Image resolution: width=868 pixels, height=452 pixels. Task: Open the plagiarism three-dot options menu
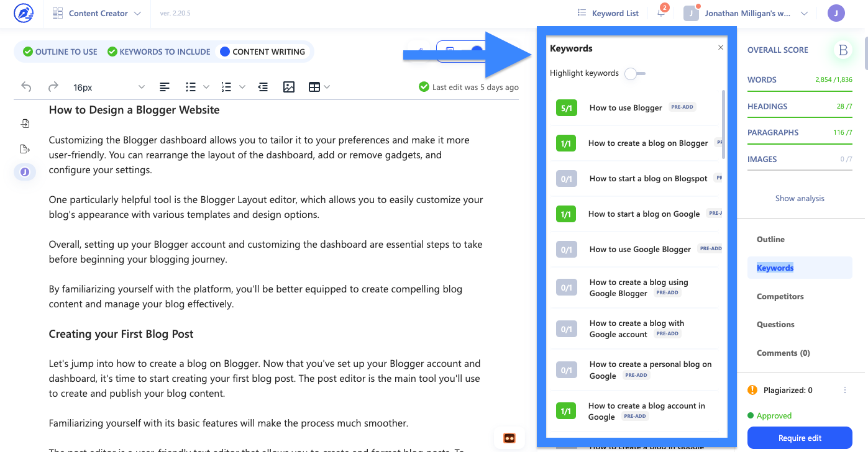pyautogui.click(x=845, y=391)
